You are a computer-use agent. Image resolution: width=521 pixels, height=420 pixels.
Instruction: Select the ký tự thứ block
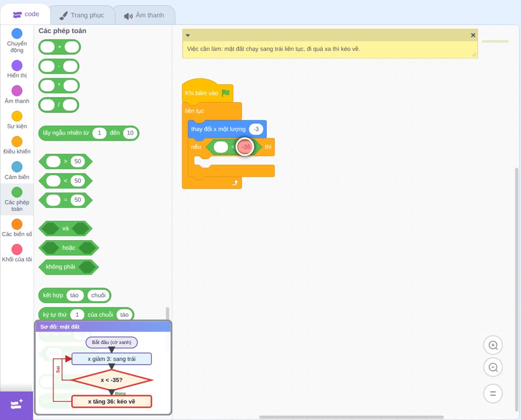(x=86, y=314)
